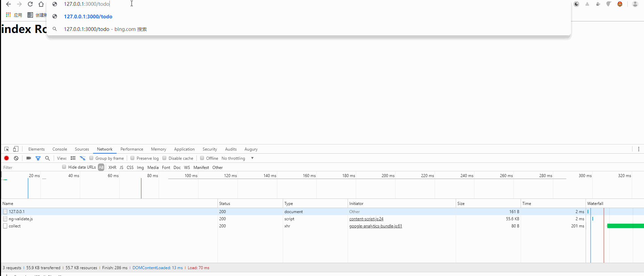Reload the page with the refresh icon
The width and height of the screenshot is (644, 276).
[x=30, y=4]
